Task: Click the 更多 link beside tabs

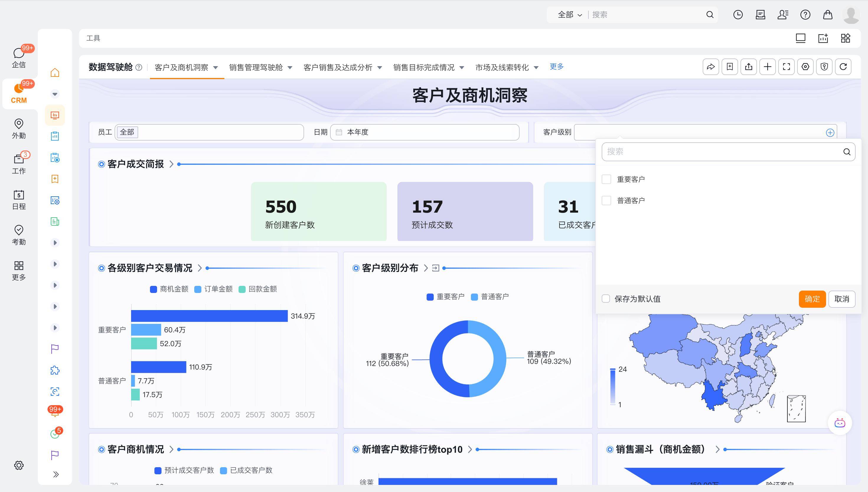Action: point(556,66)
